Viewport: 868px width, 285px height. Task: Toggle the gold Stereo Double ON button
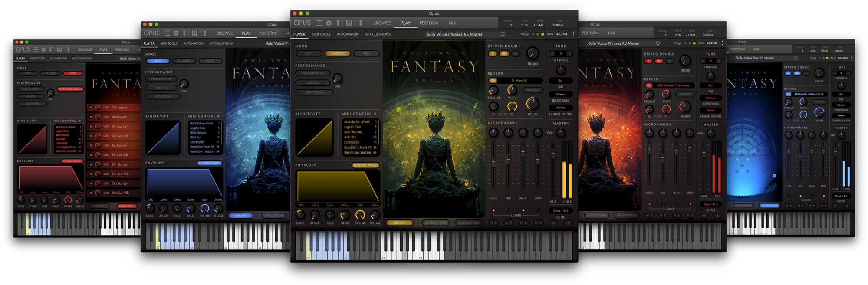[x=504, y=54]
